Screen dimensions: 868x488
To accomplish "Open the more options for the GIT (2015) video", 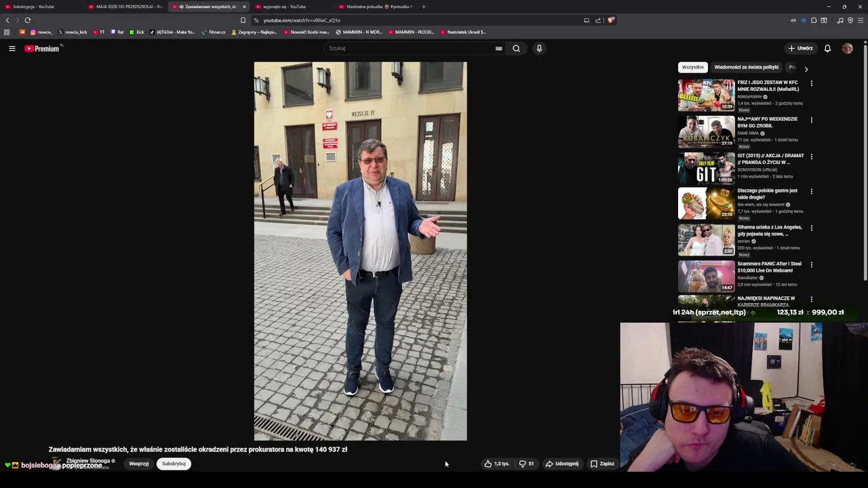I will pyautogui.click(x=811, y=157).
